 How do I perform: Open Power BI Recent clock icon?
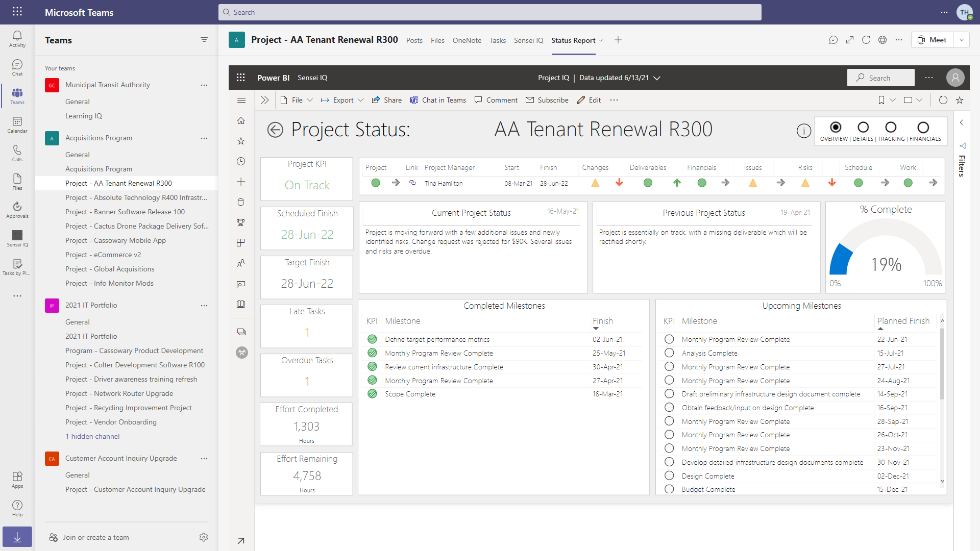[241, 162]
